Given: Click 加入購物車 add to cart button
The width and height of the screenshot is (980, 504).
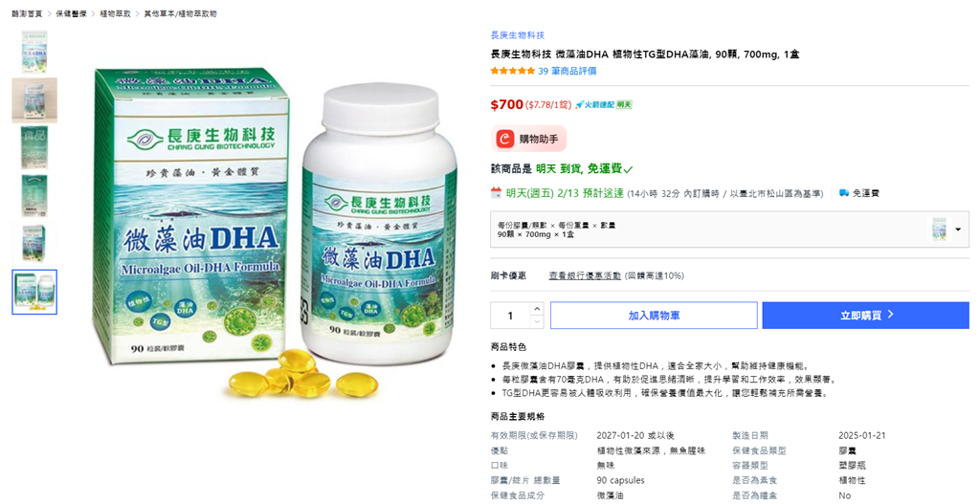Looking at the screenshot, I should 654,316.
